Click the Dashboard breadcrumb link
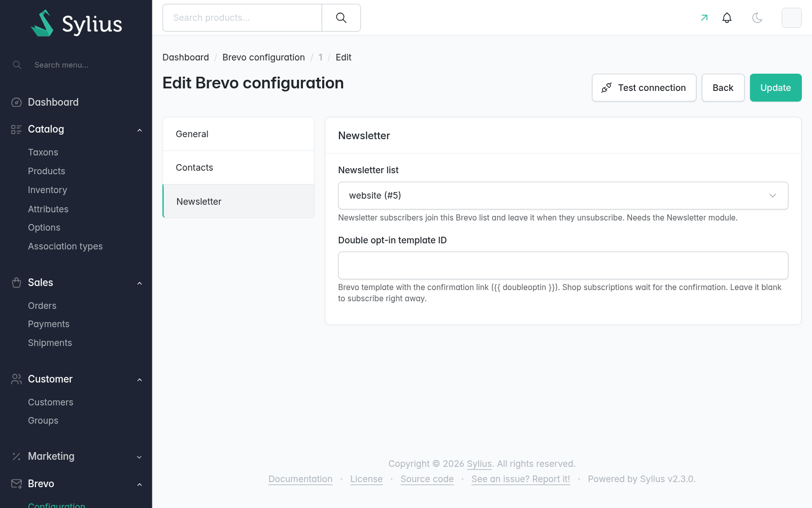 pyautogui.click(x=186, y=57)
